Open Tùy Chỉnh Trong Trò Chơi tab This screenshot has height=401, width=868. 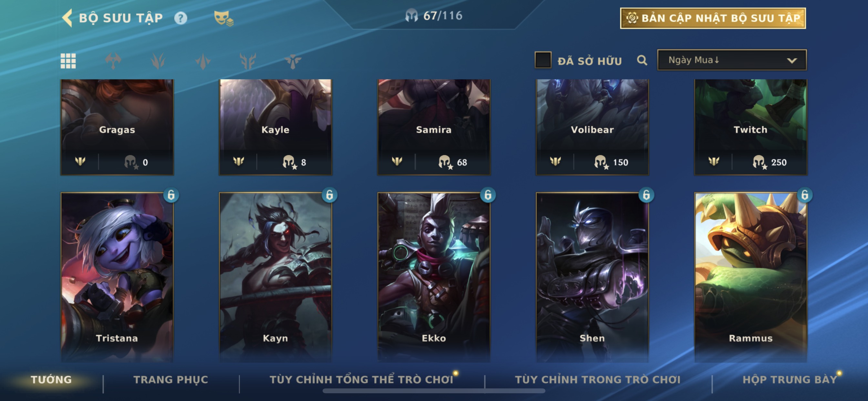point(598,379)
